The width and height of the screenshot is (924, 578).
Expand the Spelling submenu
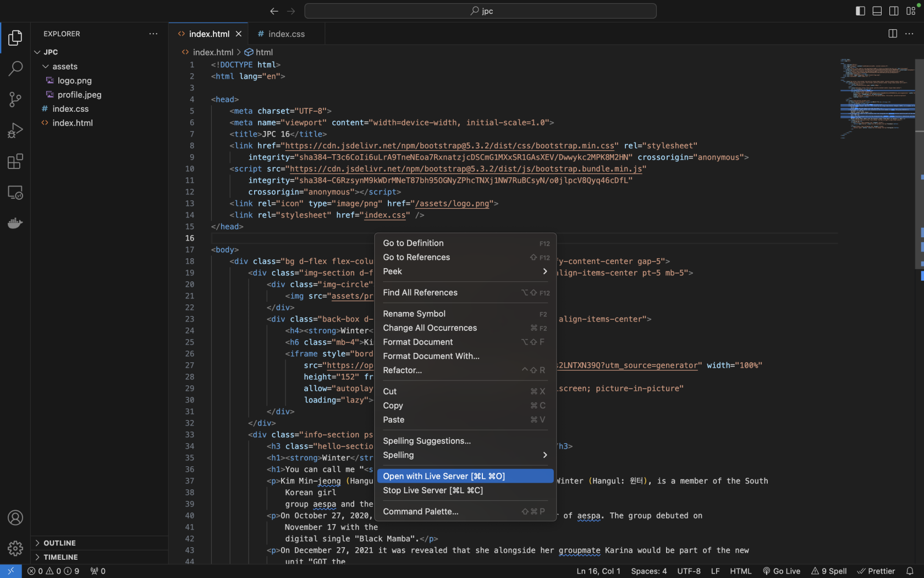(465, 455)
